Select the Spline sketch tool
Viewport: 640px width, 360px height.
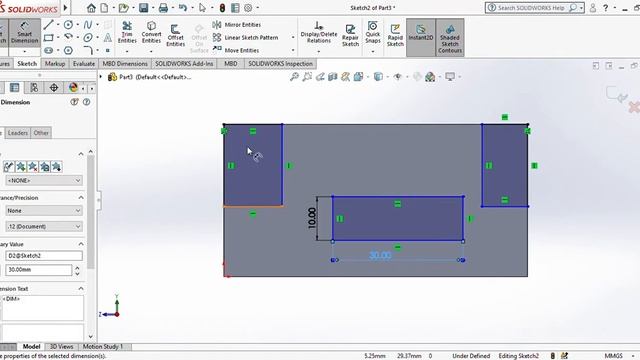[x=88, y=24]
